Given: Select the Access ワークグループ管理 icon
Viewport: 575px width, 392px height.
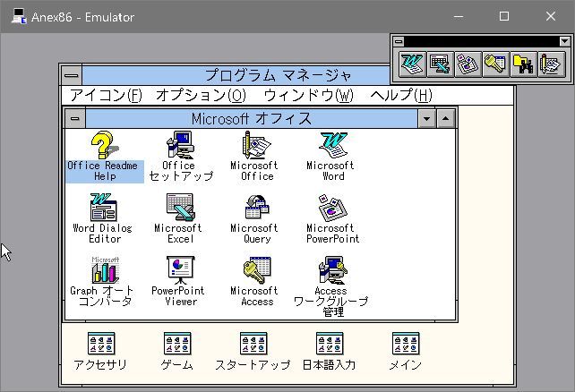Looking at the screenshot, I should coord(332,286).
